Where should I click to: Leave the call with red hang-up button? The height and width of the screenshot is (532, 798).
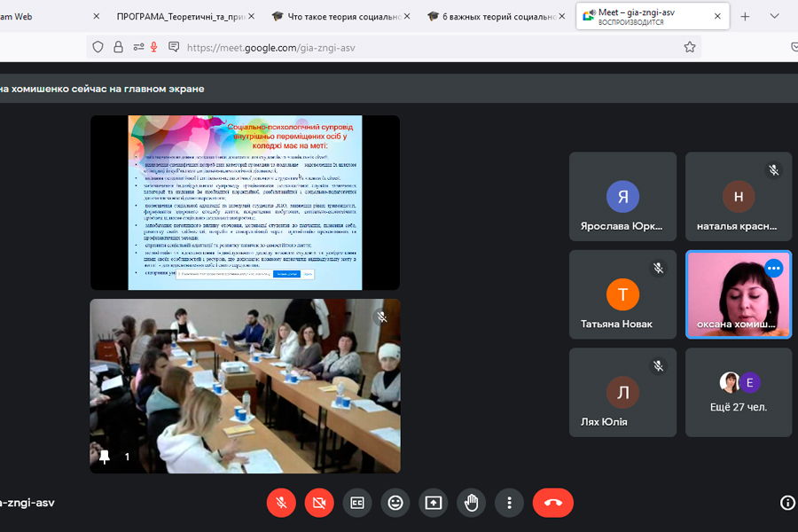(553, 503)
